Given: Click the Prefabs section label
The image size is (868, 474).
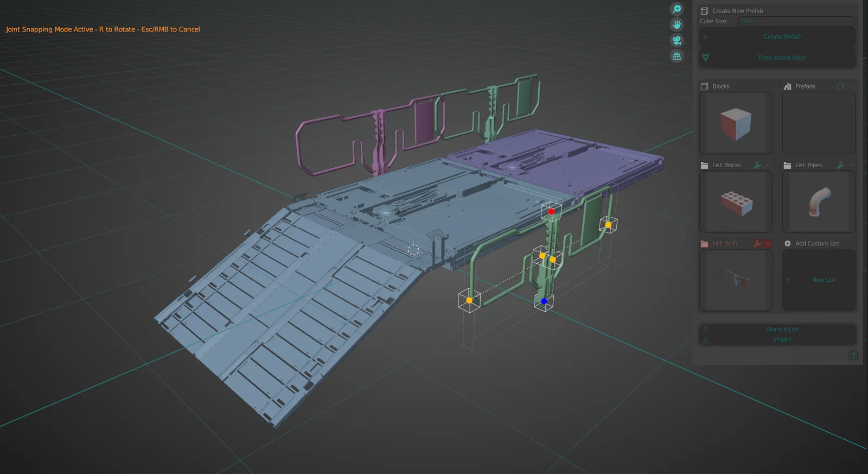Looking at the screenshot, I should [805, 86].
